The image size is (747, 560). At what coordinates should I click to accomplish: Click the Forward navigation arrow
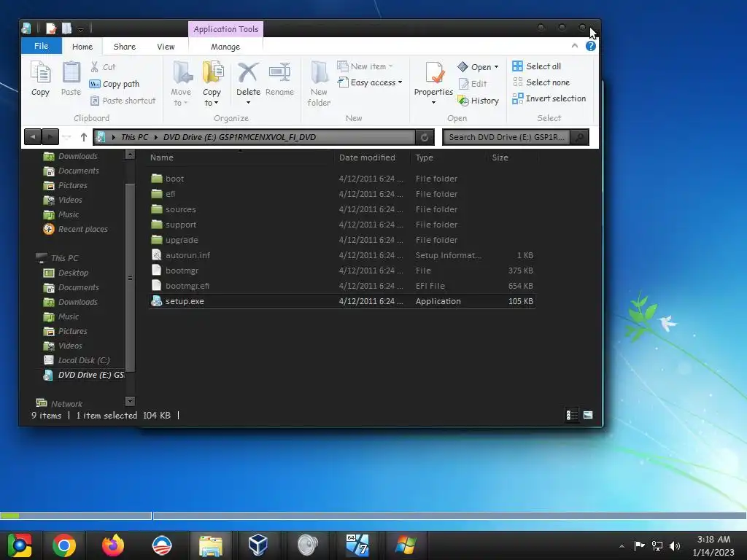click(50, 137)
